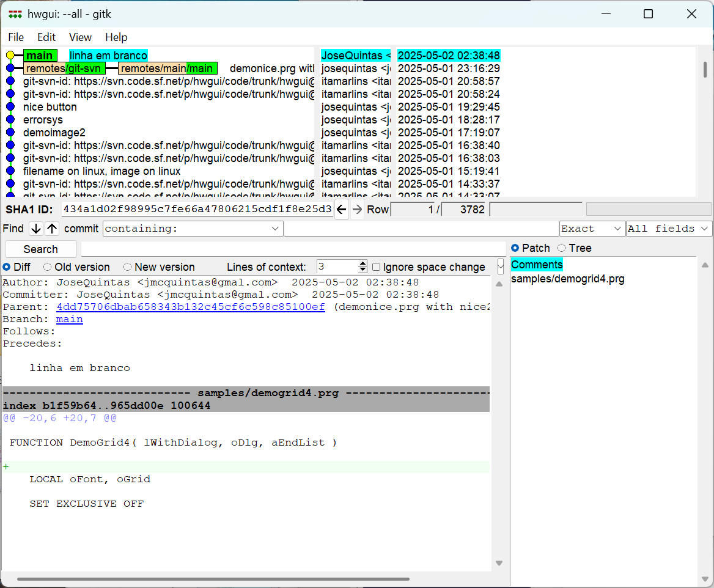The image size is (714, 588).
Task: Click the forward arrow next to Row
Action: pyautogui.click(x=358, y=210)
